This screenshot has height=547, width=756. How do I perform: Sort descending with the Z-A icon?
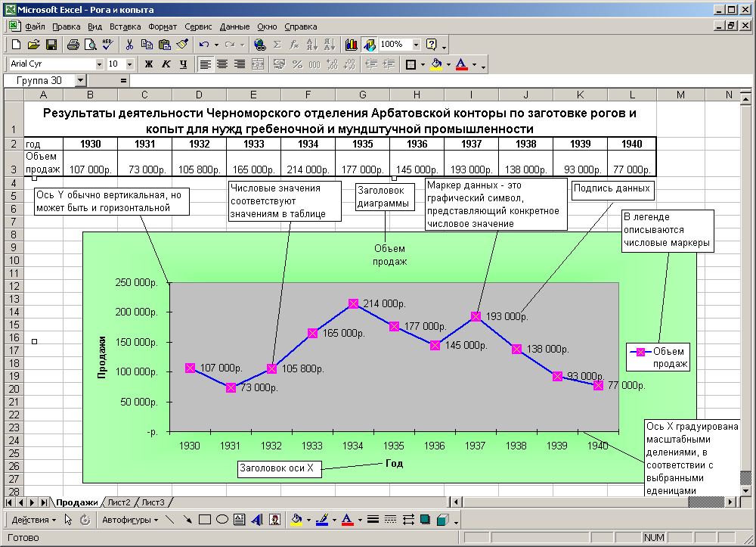point(330,45)
